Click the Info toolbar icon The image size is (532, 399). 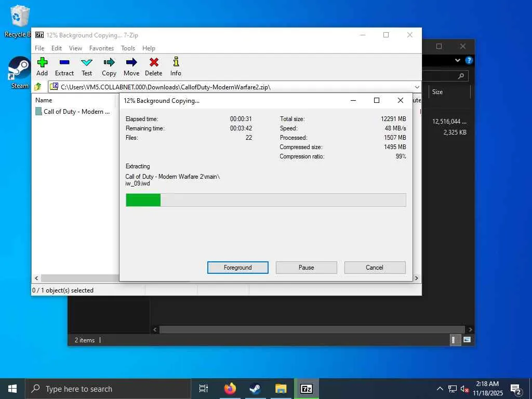[176, 67]
